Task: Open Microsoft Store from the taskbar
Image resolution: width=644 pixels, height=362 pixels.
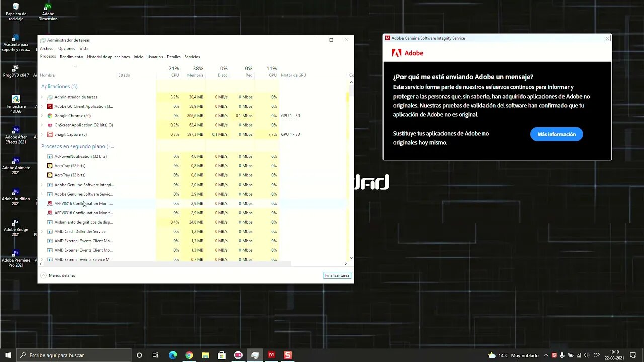Action: (222, 355)
